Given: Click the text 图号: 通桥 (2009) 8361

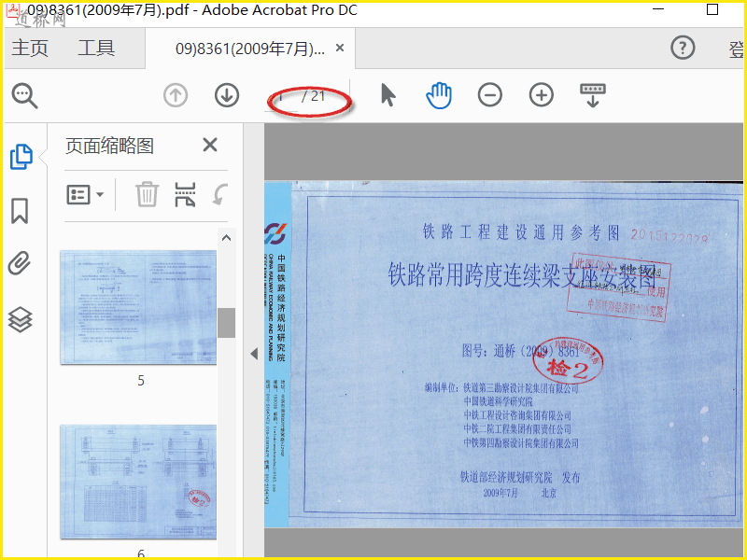Looking at the screenshot, I should (521, 352).
